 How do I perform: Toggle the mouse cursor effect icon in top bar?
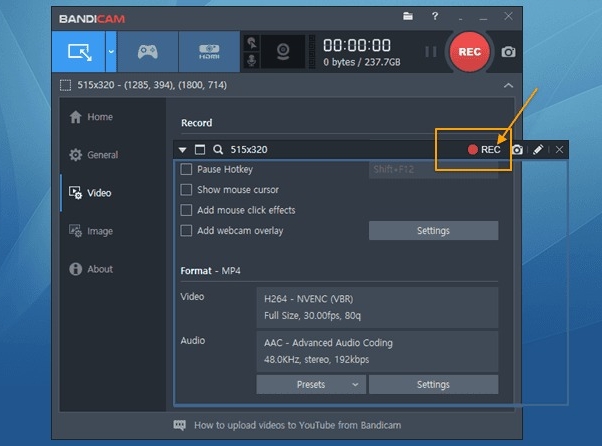[x=252, y=43]
